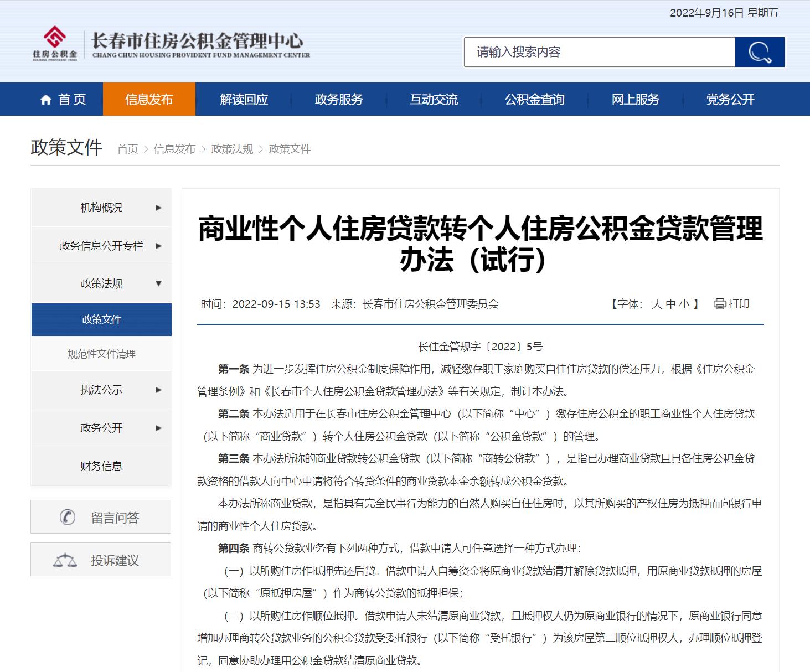Open the 互动交流 nav tab
Image resolution: width=810 pixels, height=672 pixels.
tap(434, 99)
